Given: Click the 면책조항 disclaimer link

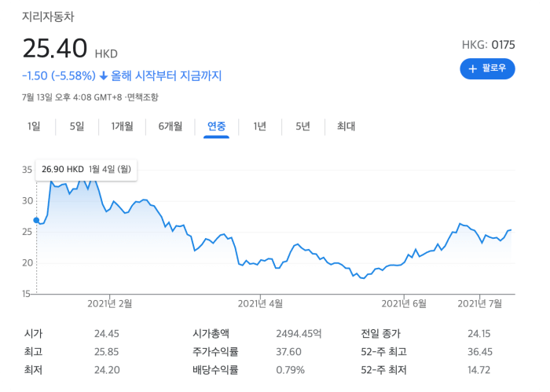Looking at the screenshot, I should [x=142, y=97].
